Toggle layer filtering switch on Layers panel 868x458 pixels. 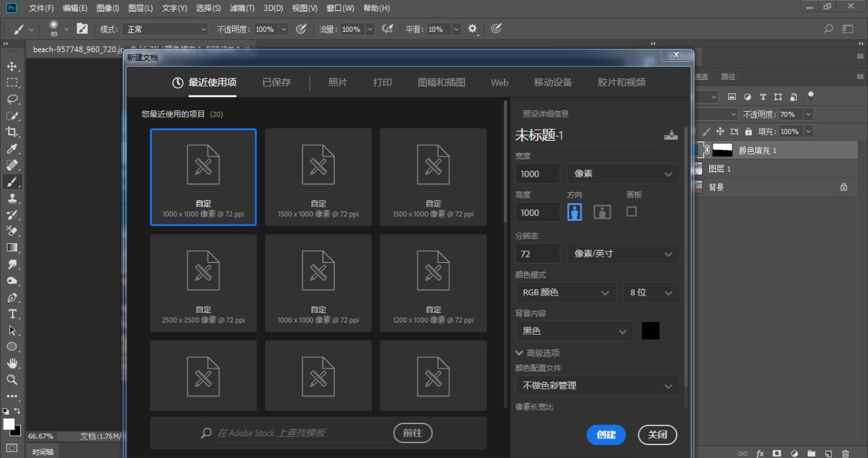810,97
